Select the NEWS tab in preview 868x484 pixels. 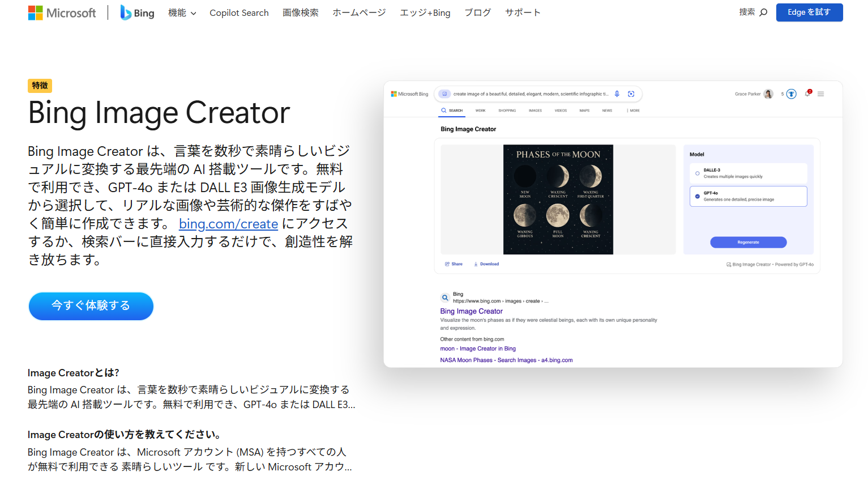[x=608, y=111]
